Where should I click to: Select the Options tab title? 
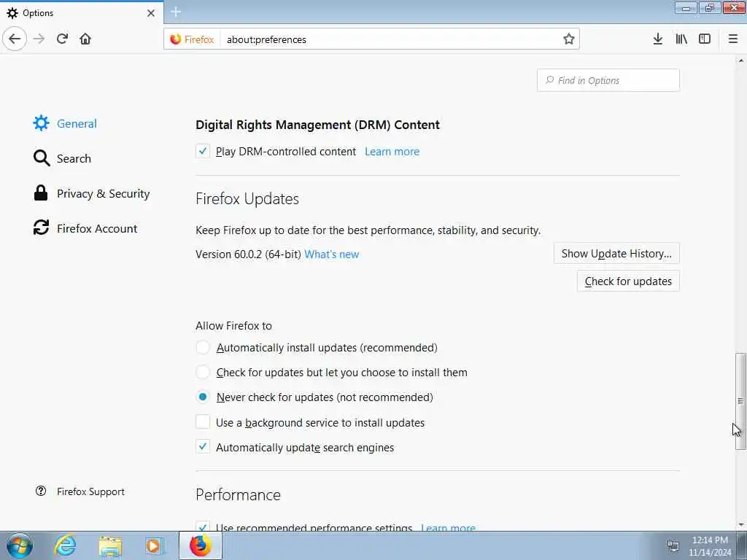[38, 13]
